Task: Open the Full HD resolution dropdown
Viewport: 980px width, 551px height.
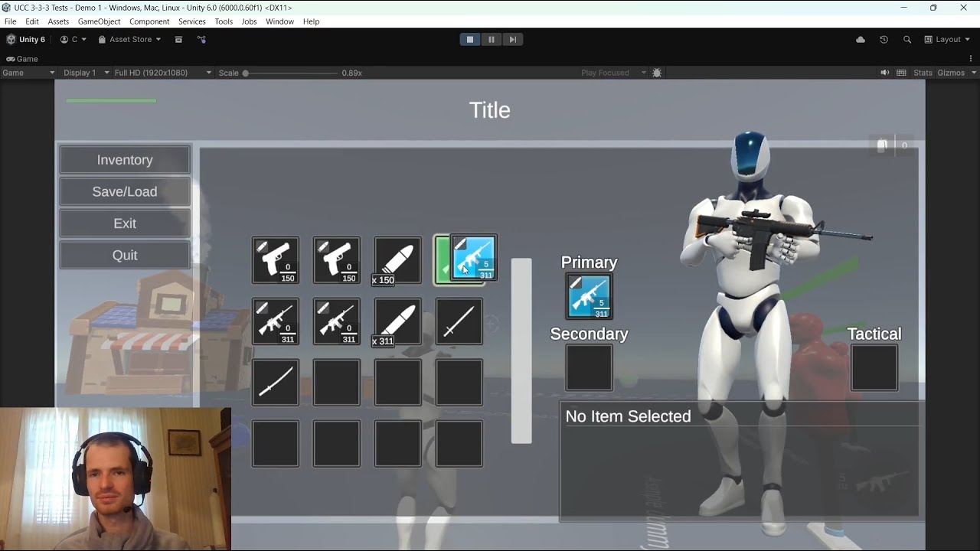Action: (x=162, y=73)
